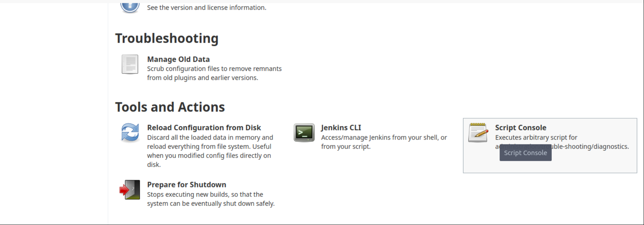Select Prepare for Shutdown title

(x=186, y=184)
